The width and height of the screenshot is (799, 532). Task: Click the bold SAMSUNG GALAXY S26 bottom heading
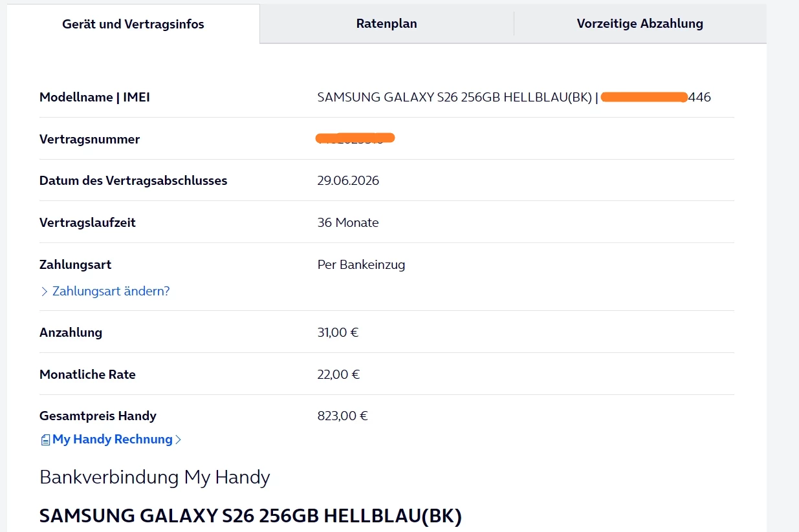tap(250, 516)
